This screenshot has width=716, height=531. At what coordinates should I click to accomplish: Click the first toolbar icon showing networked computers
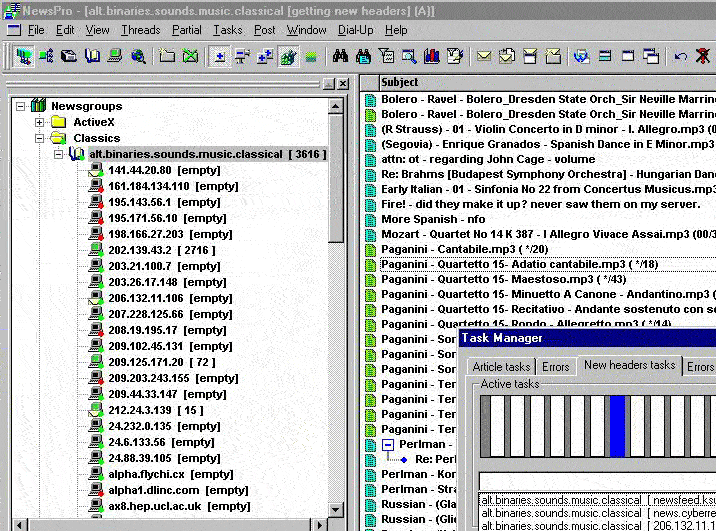point(22,56)
